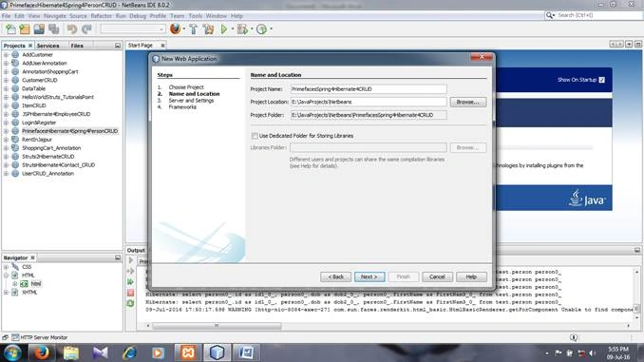Image resolution: width=644 pixels, height=362 pixels.
Task: Click the XAMPP taskbar icon
Action: (x=188, y=352)
